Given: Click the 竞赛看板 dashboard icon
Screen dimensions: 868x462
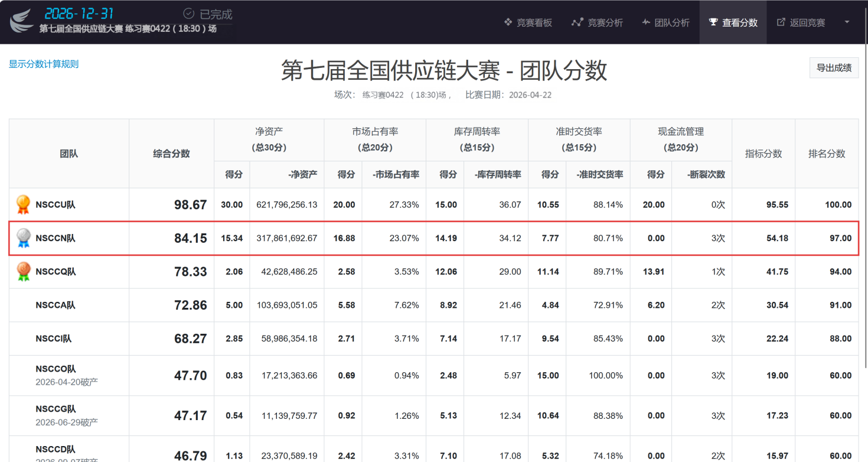Looking at the screenshot, I should pyautogui.click(x=508, y=22).
